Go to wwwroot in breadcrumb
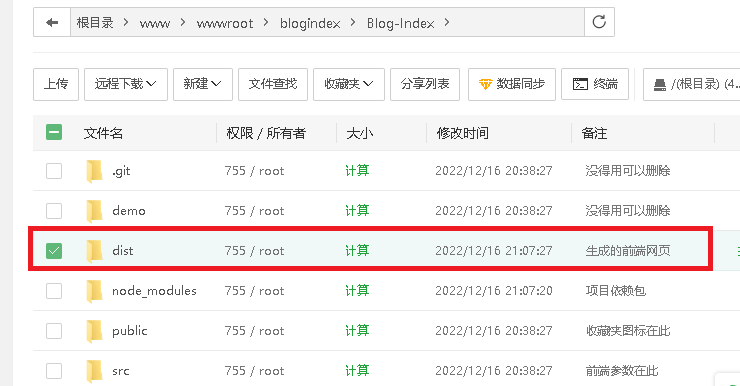 (225, 23)
